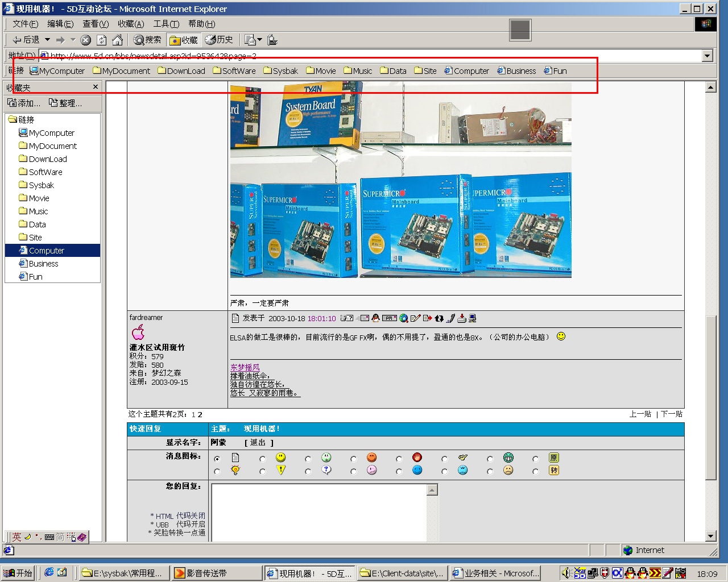Click the Windows 开始 start button
728x582 pixels.
(x=18, y=573)
